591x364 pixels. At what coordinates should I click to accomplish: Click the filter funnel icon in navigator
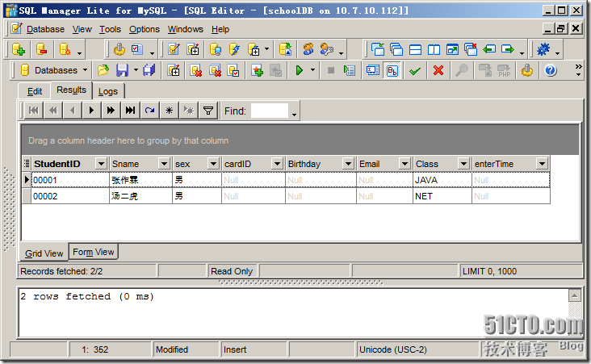208,111
